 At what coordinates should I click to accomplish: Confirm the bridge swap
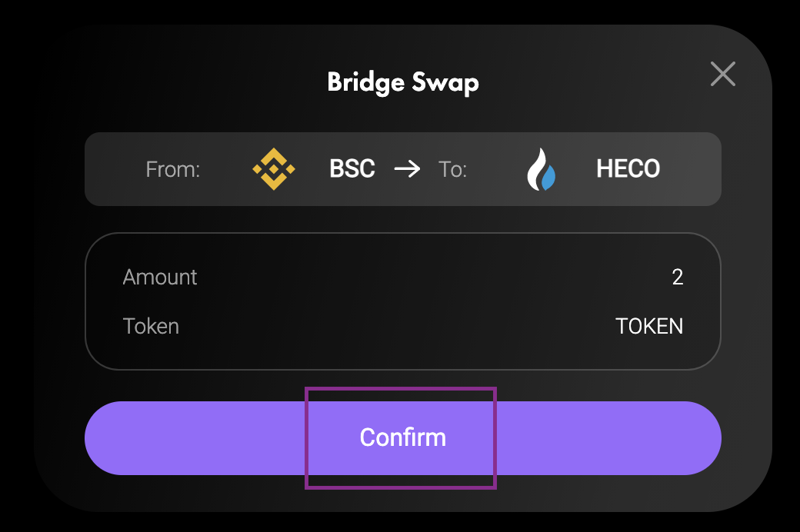[402, 437]
